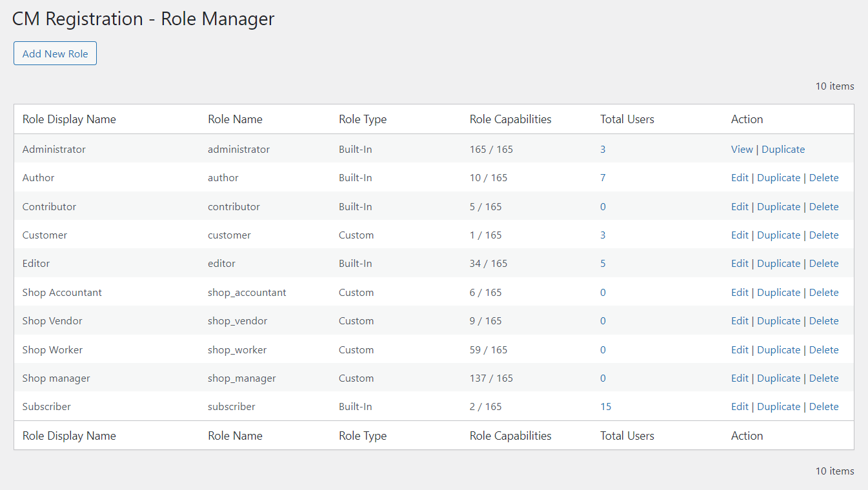Open Editor total users count 5
This screenshot has width=868, height=490.
pos(603,263)
